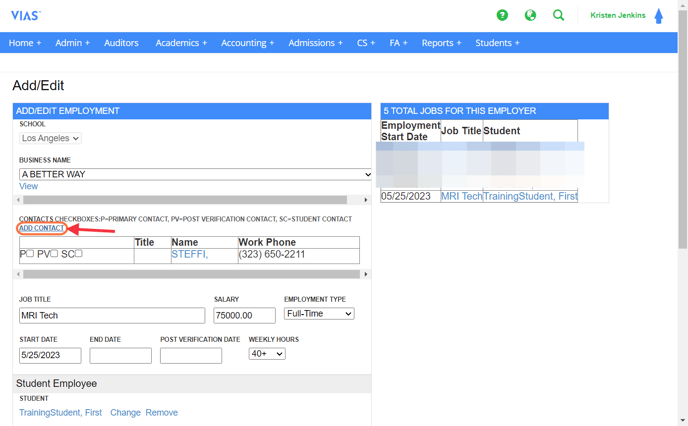Open the Admissions menu

pyautogui.click(x=315, y=43)
